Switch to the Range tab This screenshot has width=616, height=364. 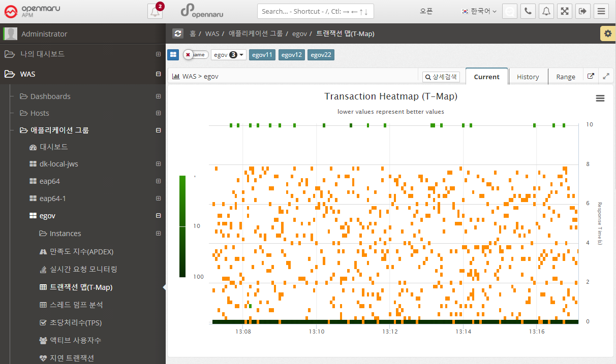point(565,77)
